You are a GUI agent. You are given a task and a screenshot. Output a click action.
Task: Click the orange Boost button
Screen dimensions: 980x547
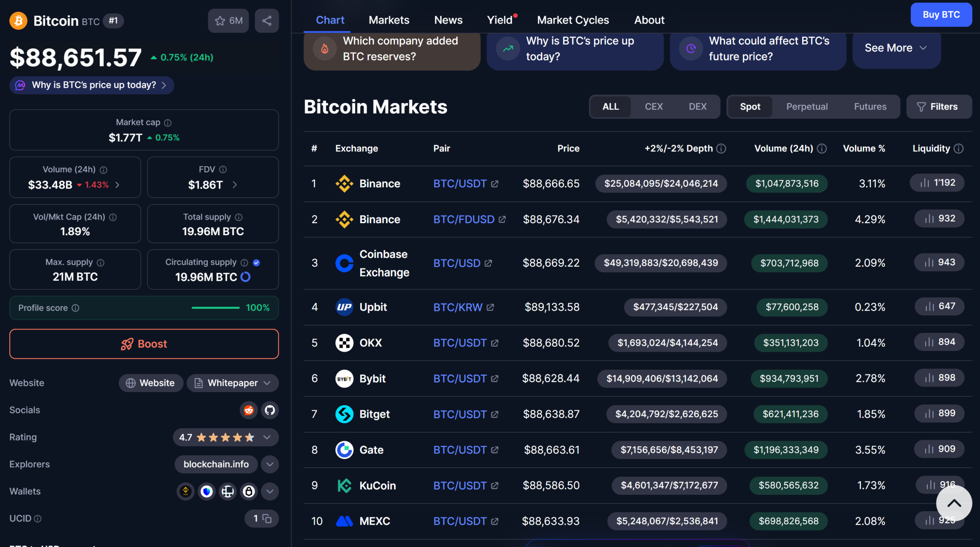pyautogui.click(x=144, y=344)
